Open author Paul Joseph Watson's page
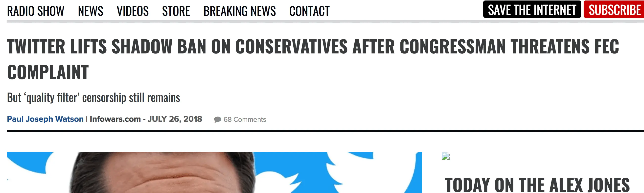 pos(45,119)
